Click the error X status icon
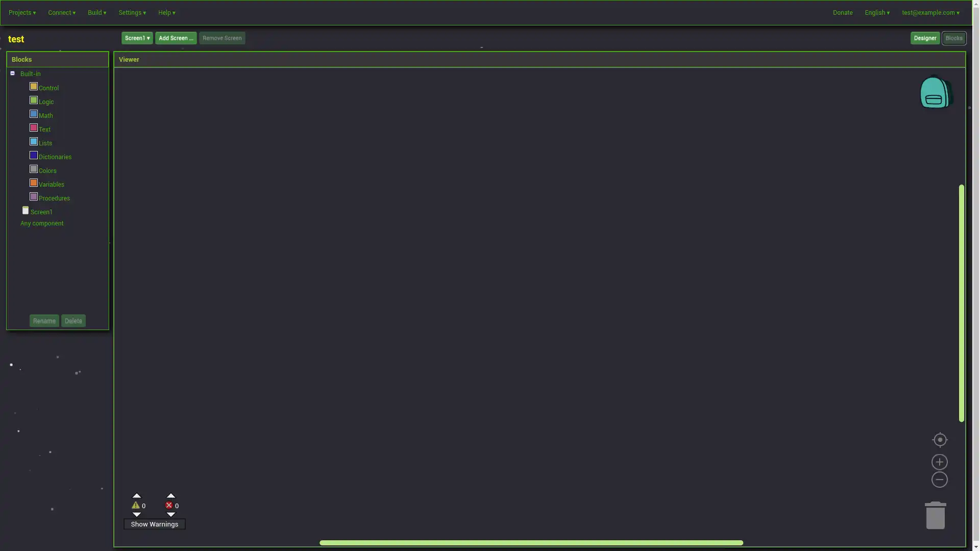 coord(169,505)
